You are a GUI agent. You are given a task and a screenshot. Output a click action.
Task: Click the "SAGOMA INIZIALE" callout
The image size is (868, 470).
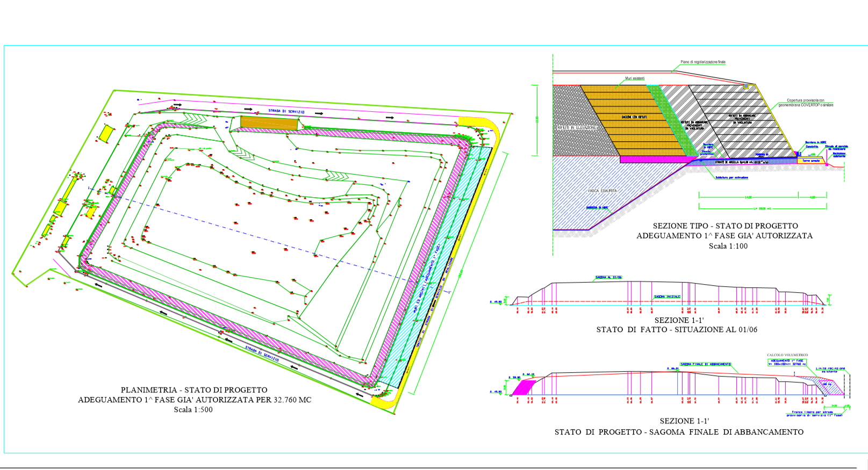click(667, 297)
